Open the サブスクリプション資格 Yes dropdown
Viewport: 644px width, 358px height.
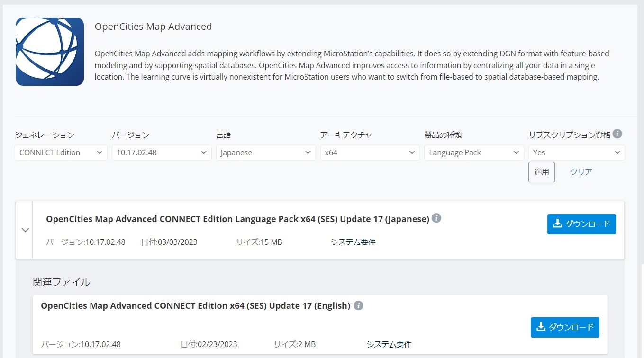(577, 152)
